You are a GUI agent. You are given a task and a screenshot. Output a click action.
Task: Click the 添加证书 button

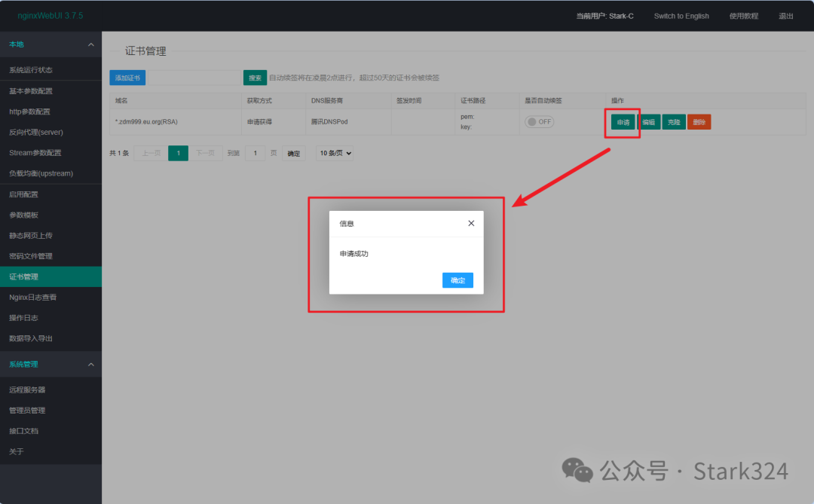tap(127, 78)
